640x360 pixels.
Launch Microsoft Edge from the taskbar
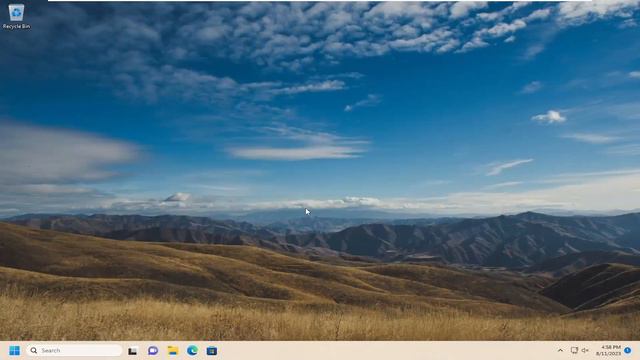click(192, 351)
